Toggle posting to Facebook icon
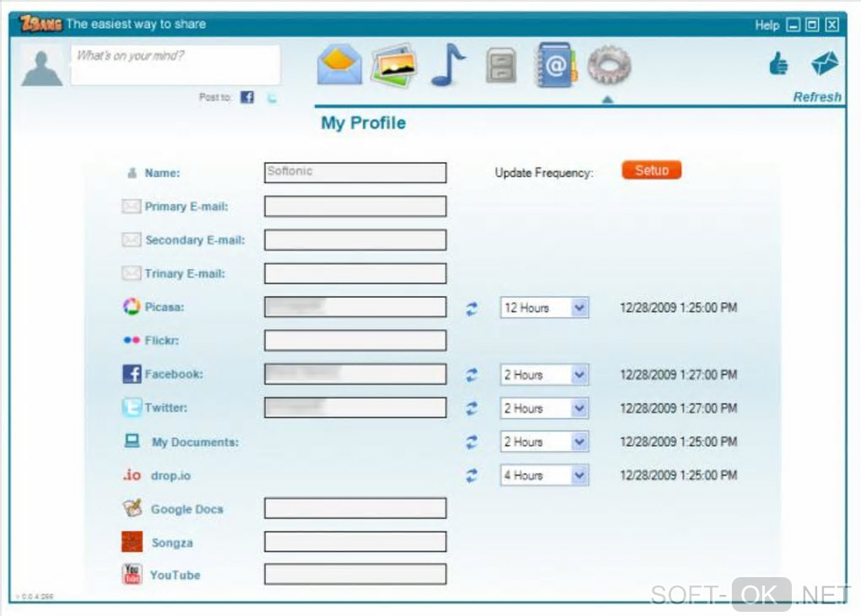 tap(247, 97)
